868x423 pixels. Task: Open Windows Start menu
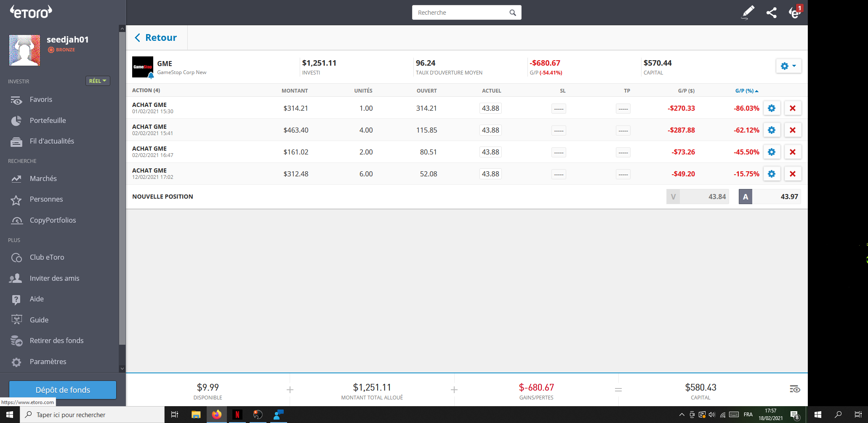[x=10, y=415]
